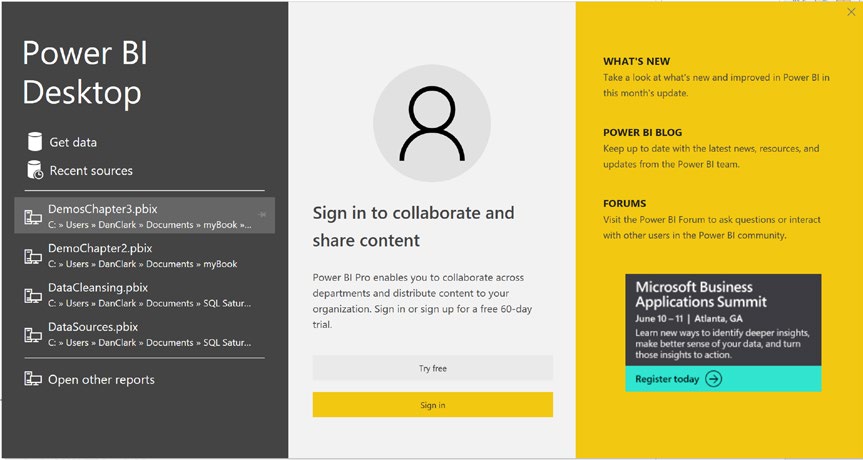This screenshot has width=863, height=460.
Task: Pin DemosChapter3.pbix with the pin icon
Action: [262, 214]
